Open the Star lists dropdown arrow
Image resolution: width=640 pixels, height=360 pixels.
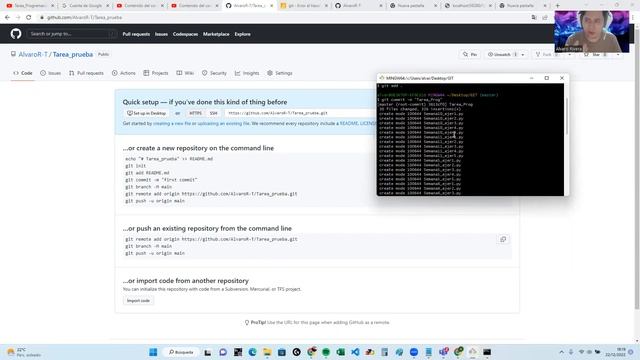point(618,55)
